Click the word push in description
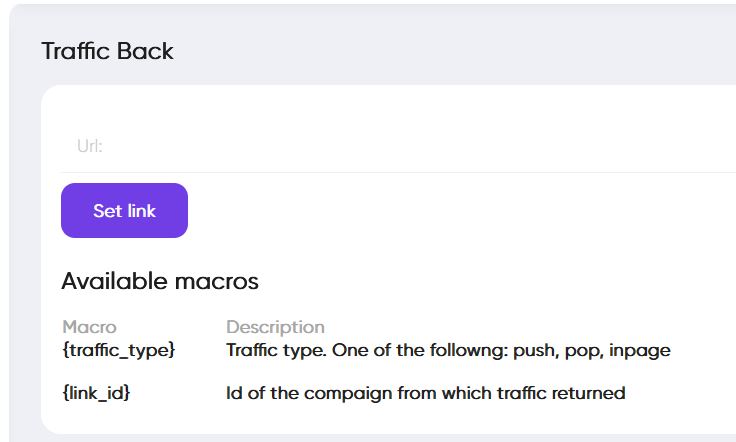 [x=541, y=350]
